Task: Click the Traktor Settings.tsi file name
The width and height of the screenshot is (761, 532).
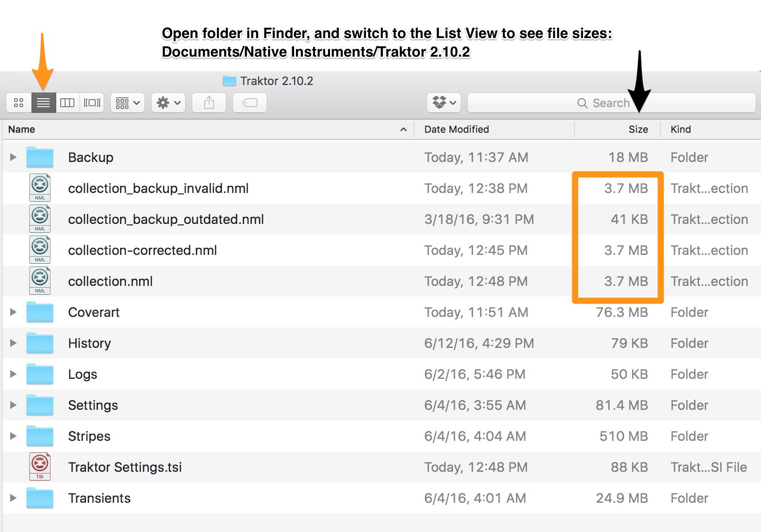Action: tap(125, 467)
